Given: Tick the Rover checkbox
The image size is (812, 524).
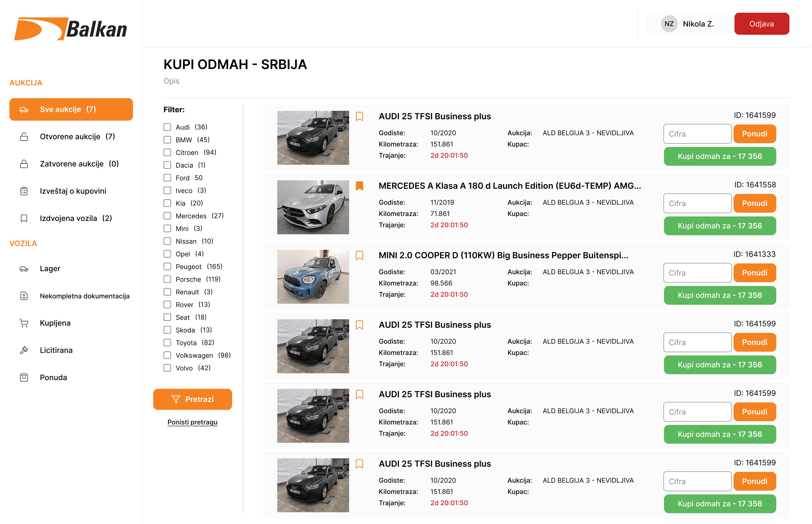Looking at the screenshot, I should (167, 304).
